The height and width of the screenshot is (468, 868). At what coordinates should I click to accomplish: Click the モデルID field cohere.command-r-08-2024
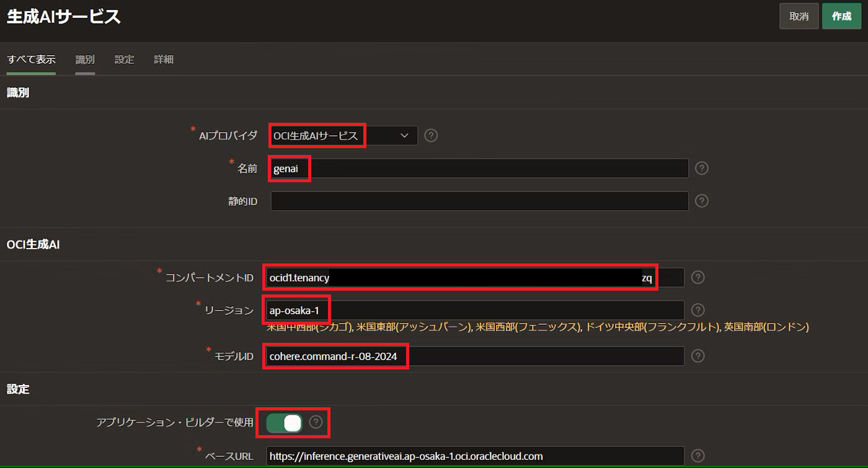coord(475,356)
